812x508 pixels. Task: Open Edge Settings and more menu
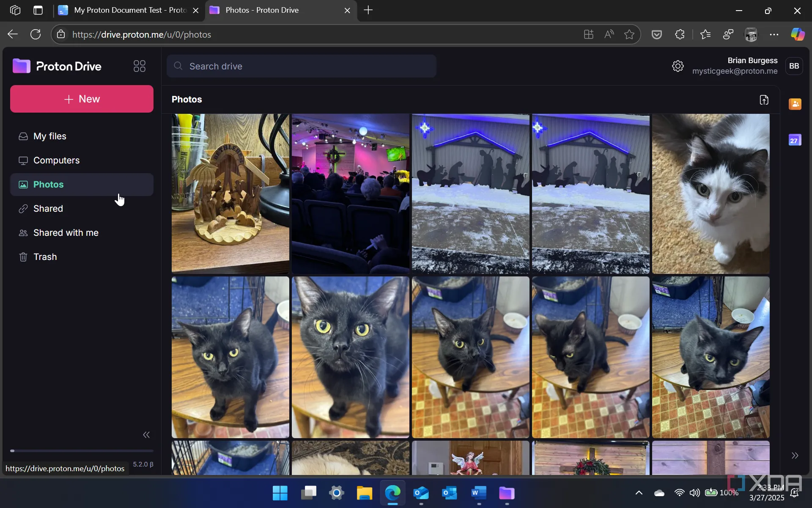774,34
